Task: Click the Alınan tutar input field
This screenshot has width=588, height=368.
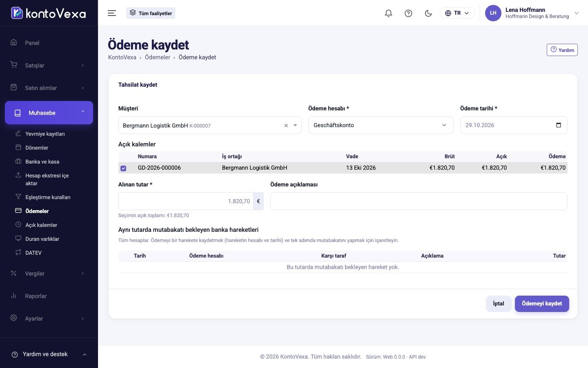Action: pyautogui.click(x=186, y=201)
